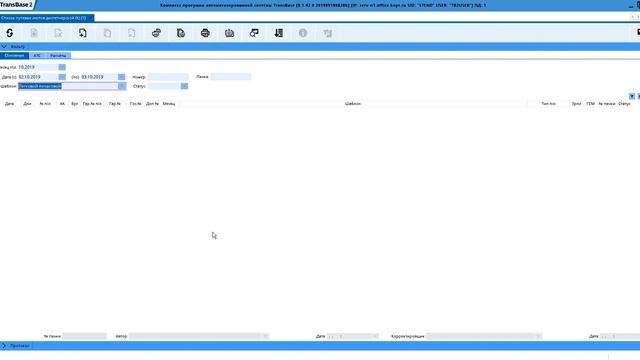Click the Дата column header
Screen dimensions: 640x360
tap(9, 104)
